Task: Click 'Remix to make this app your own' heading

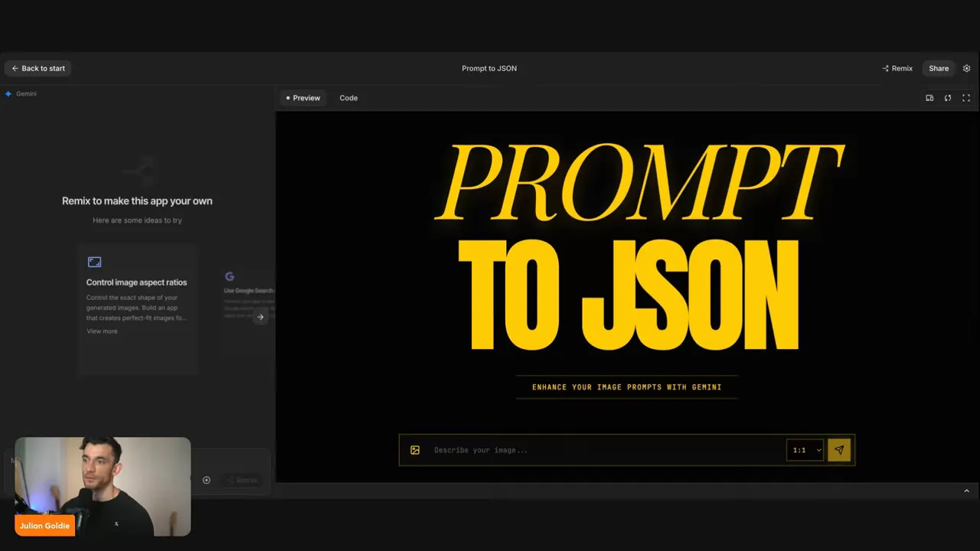Action: (137, 201)
